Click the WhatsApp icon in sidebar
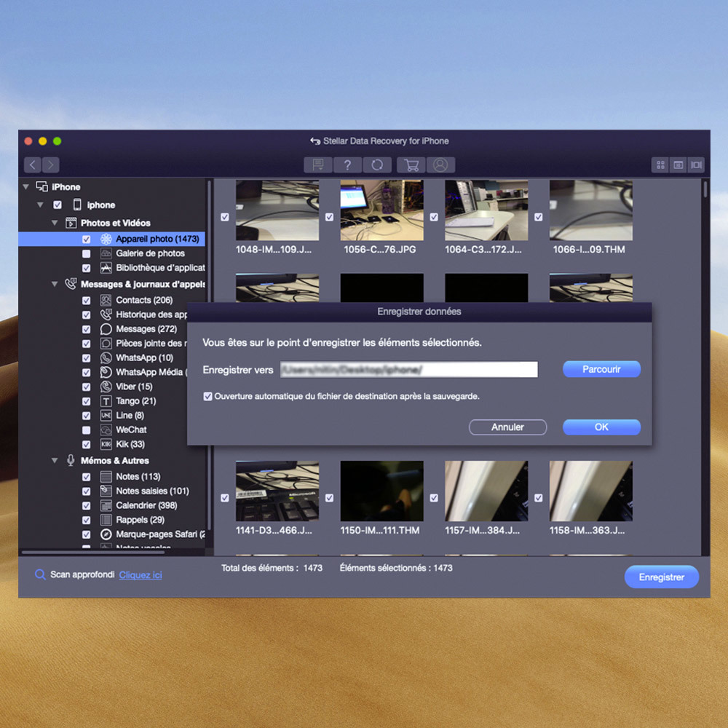 [106, 357]
